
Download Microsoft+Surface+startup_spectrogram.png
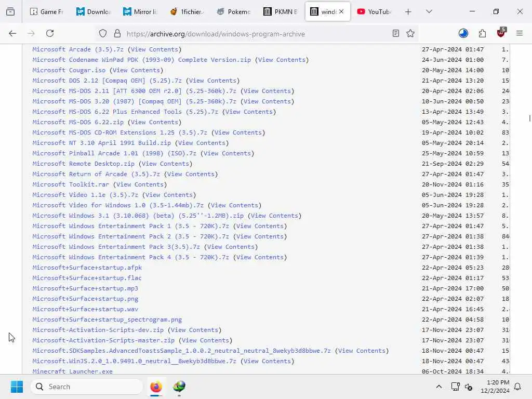tap(107, 320)
